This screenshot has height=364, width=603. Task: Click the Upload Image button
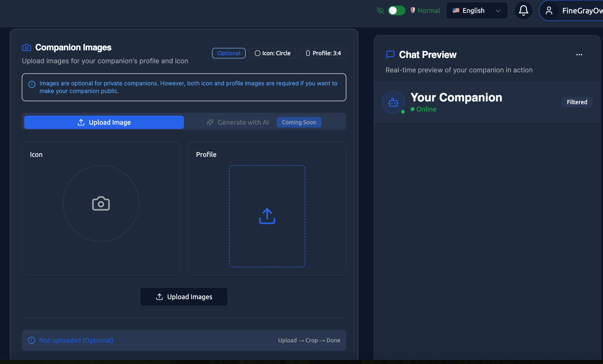pyautogui.click(x=104, y=122)
